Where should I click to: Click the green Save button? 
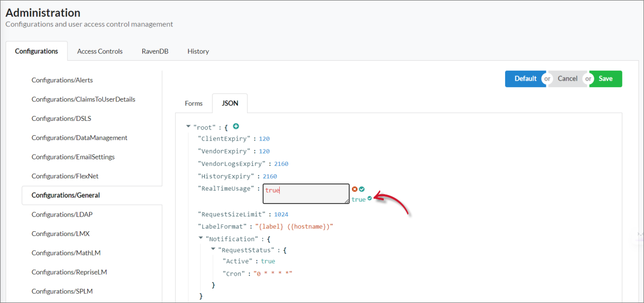point(605,79)
